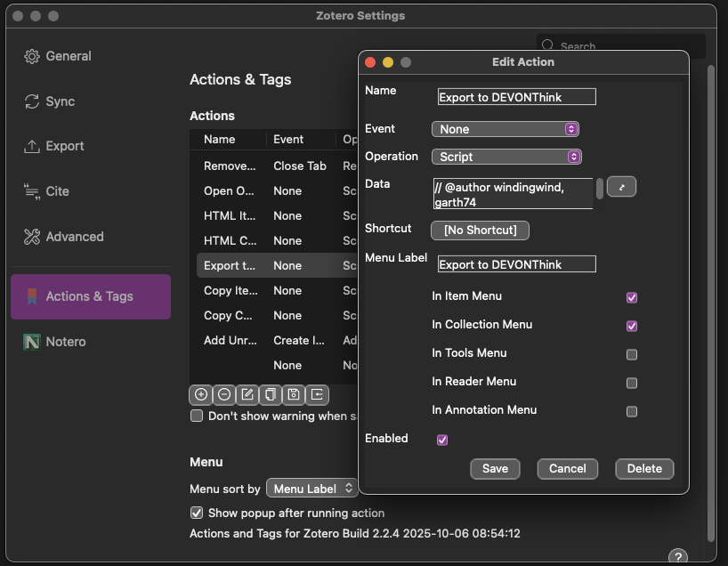Expand the Menu sort by dropdown
The height and width of the screenshot is (566, 728).
[312, 489]
